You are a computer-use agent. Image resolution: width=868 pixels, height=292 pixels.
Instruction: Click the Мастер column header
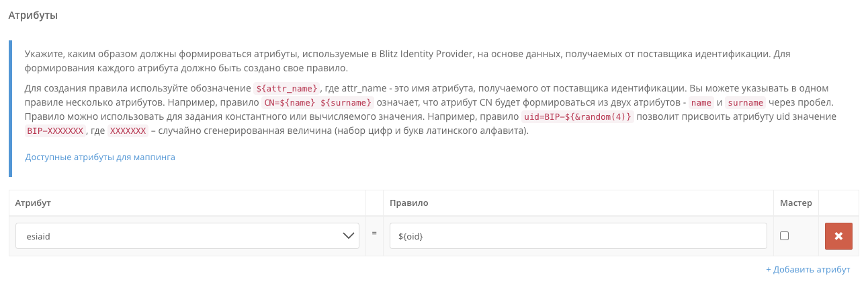pos(796,203)
